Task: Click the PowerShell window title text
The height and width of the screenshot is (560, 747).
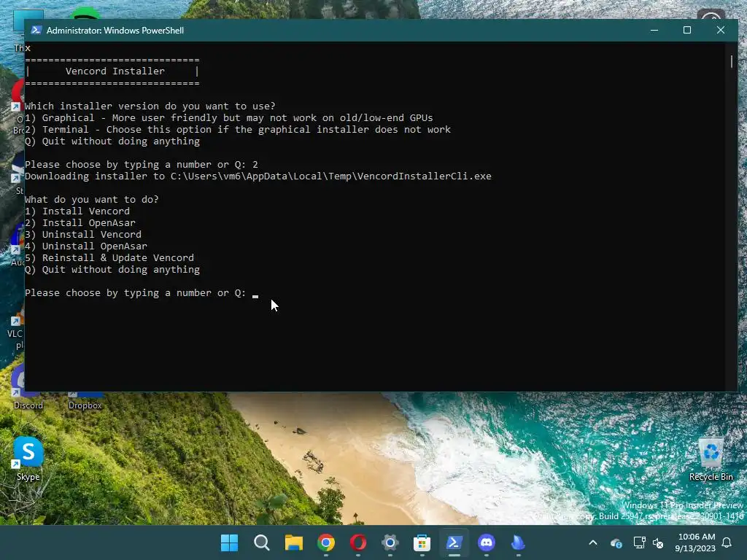Action: [x=115, y=31]
